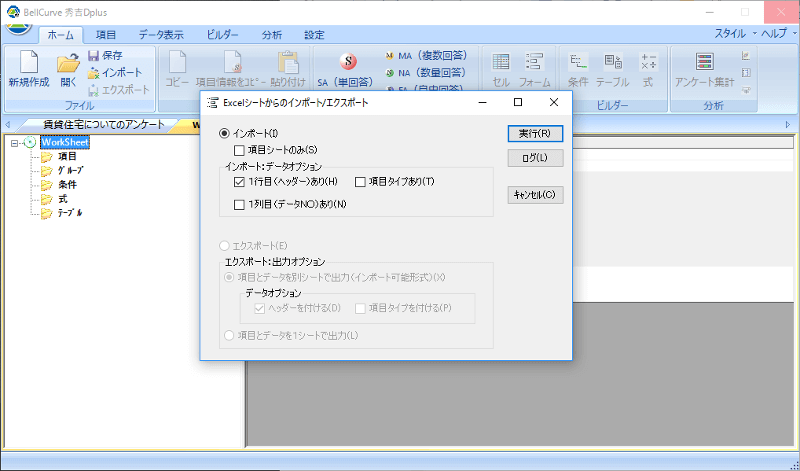Image resolution: width=800 pixels, height=471 pixels.
Task: Click the 開く (Open) folder icon
Action: pyautogui.click(x=68, y=64)
